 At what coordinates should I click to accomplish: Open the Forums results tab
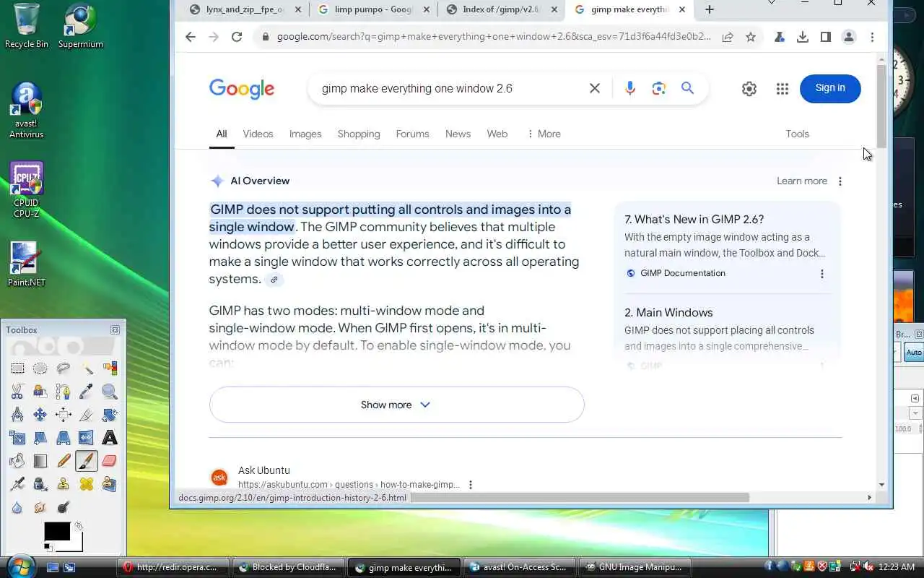click(412, 134)
